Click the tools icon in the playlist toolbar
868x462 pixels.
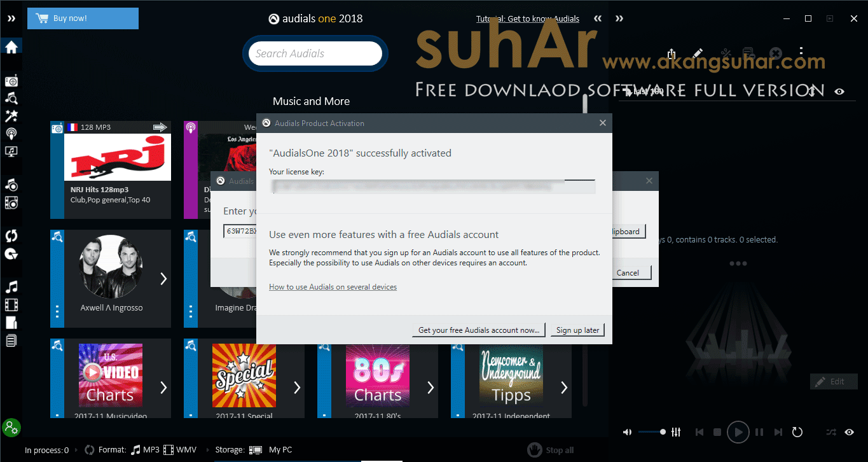coord(726,53)
